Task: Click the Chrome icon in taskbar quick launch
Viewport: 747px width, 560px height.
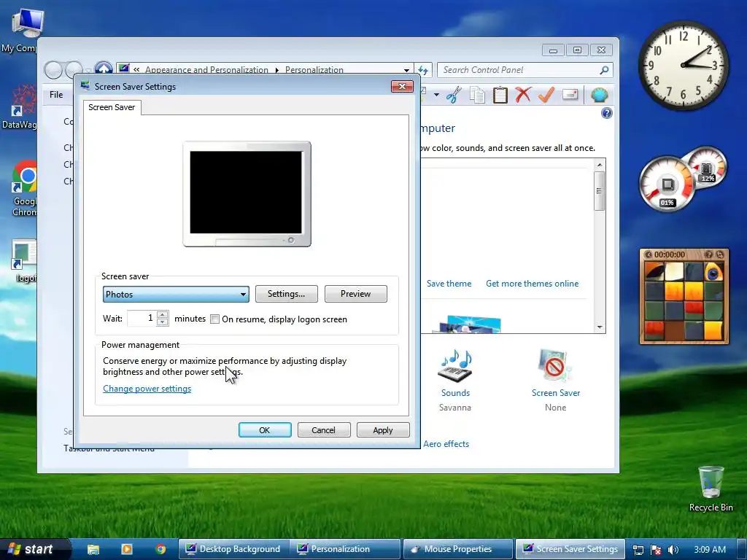Action: 160,549
